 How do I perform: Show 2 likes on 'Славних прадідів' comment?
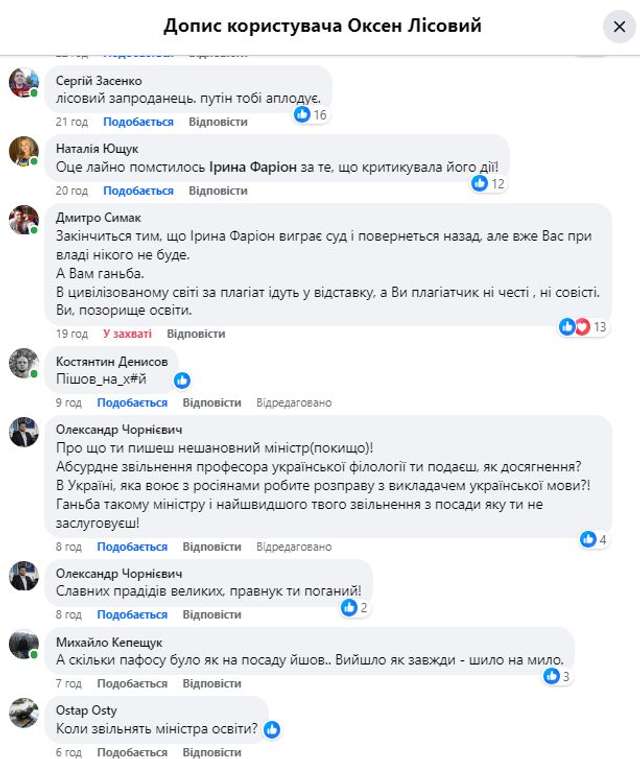point(355,607)
